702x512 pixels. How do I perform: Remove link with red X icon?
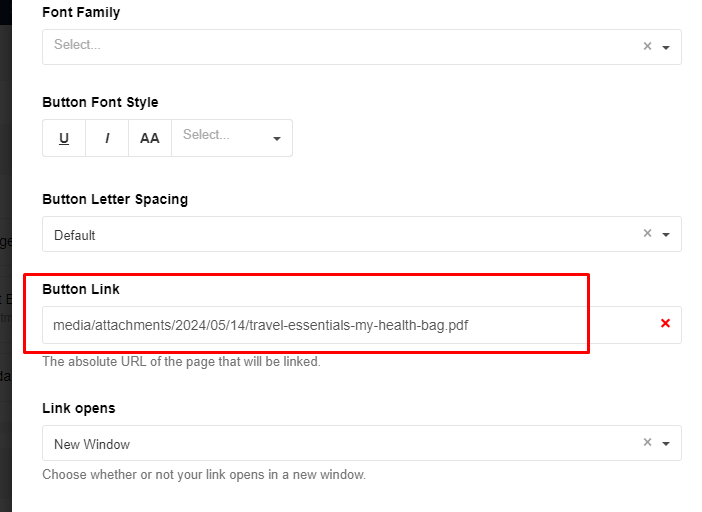point(665,323)
